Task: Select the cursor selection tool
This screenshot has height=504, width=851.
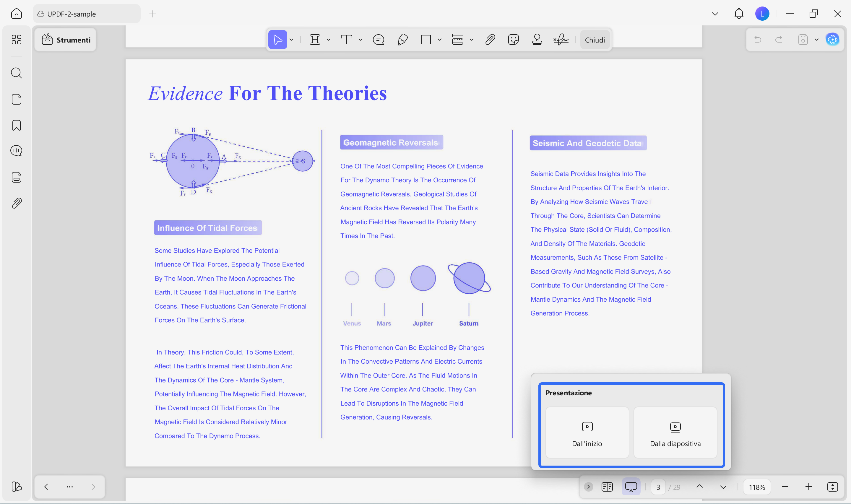Action: [x=277, y=40]
